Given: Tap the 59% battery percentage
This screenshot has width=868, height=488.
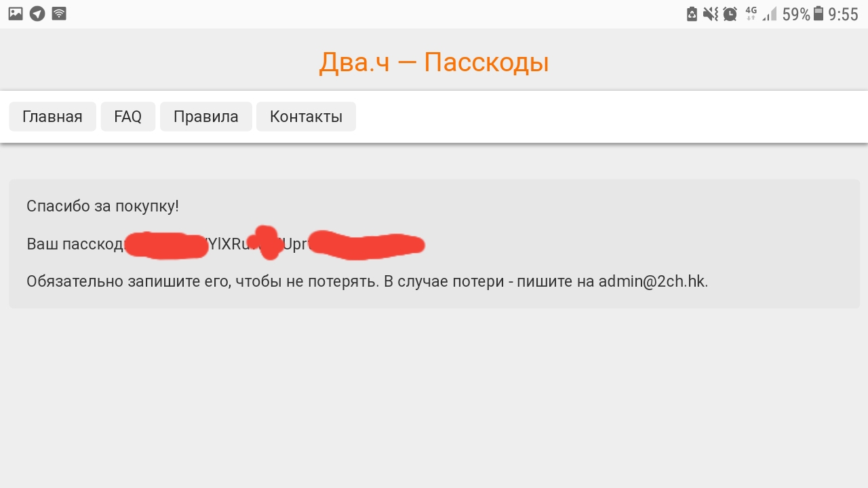Looking at the screenshot, I should click(x=796, y=15).
